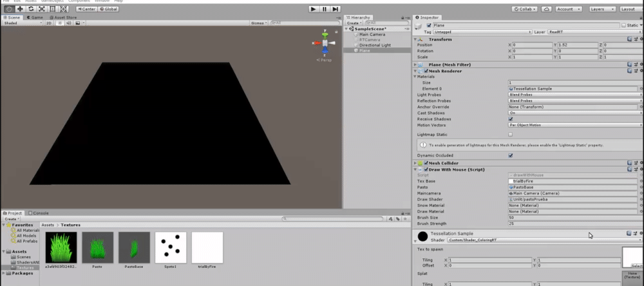
Task: Open Draw With Mouse help icon
Action: pyautogui.click(x=629, y=169)
